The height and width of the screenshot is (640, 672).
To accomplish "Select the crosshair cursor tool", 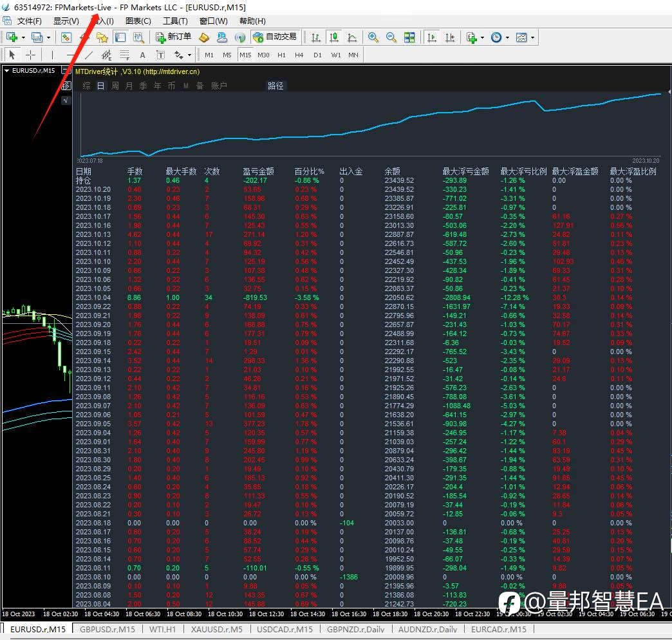I will (30, 55).
